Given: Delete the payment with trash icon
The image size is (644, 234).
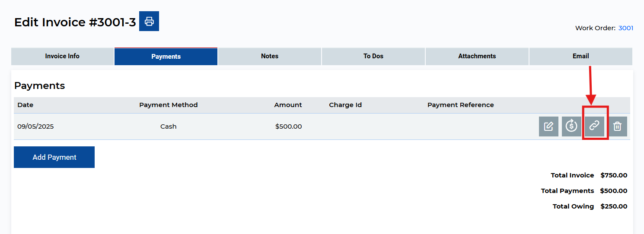Looking at the screenshot, I should (x=618, y=126).
